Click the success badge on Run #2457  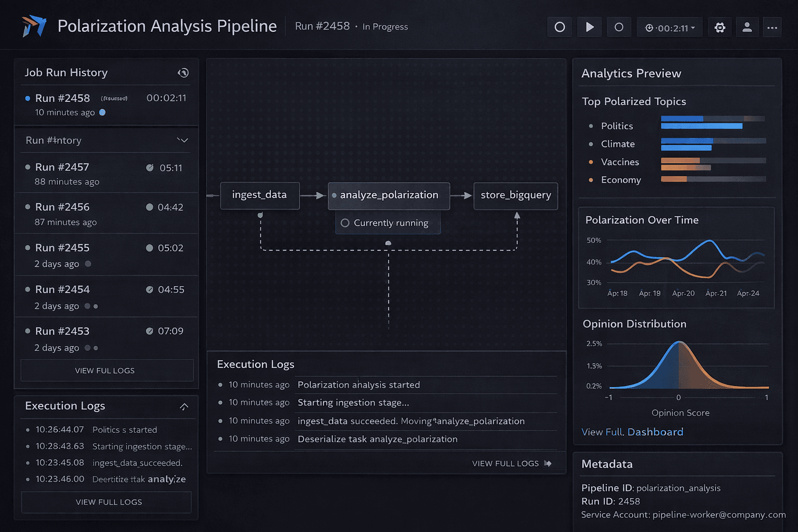click(x=151, y=167)
